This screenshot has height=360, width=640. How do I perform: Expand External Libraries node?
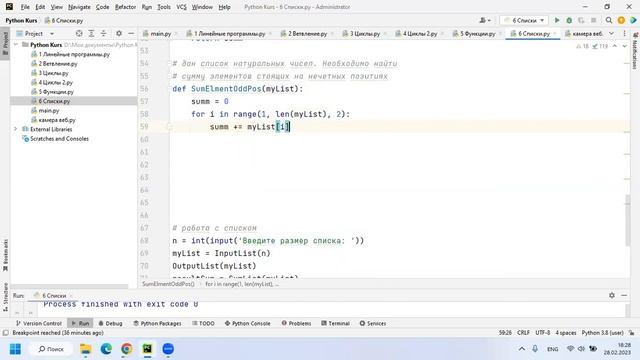[x=16, y=129]
